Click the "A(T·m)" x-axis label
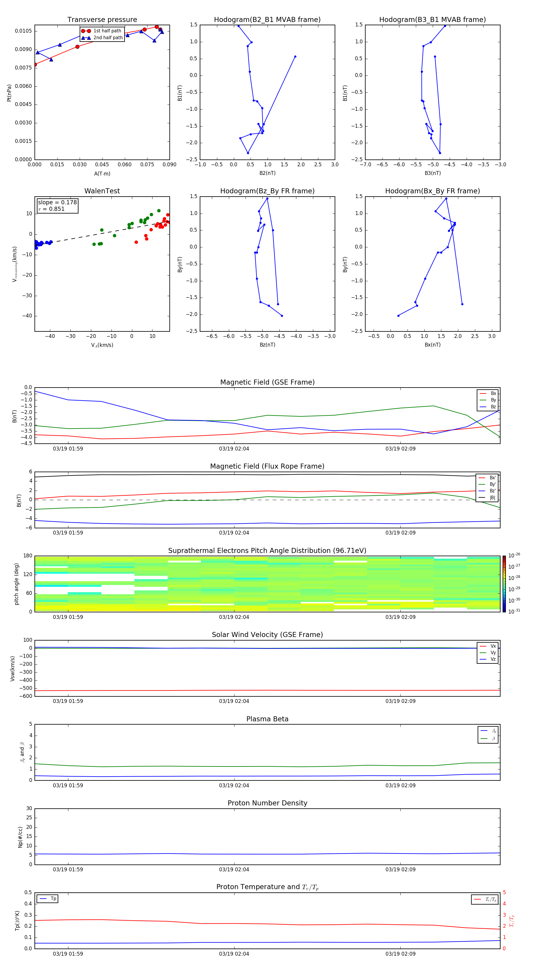 (x=102, y=174)
